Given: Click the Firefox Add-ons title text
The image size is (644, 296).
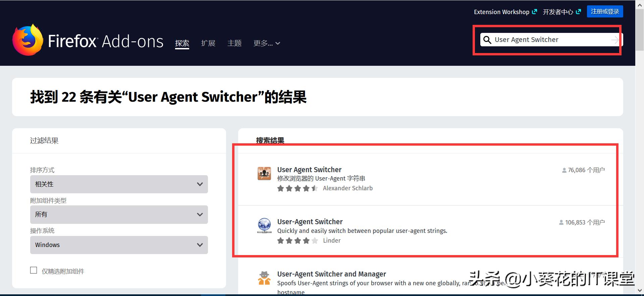Looking at the screenshot, I should coord(106,41).
